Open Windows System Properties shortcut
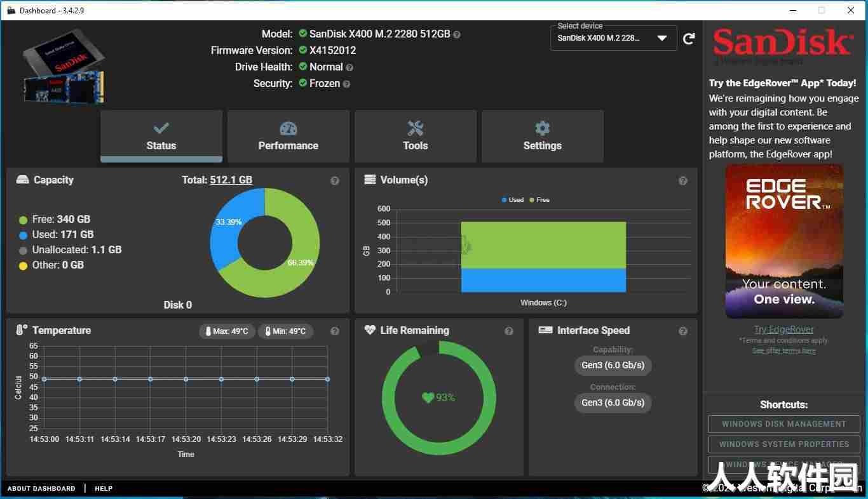Screen dimensions: 868x499 click(x=784, y=444)
